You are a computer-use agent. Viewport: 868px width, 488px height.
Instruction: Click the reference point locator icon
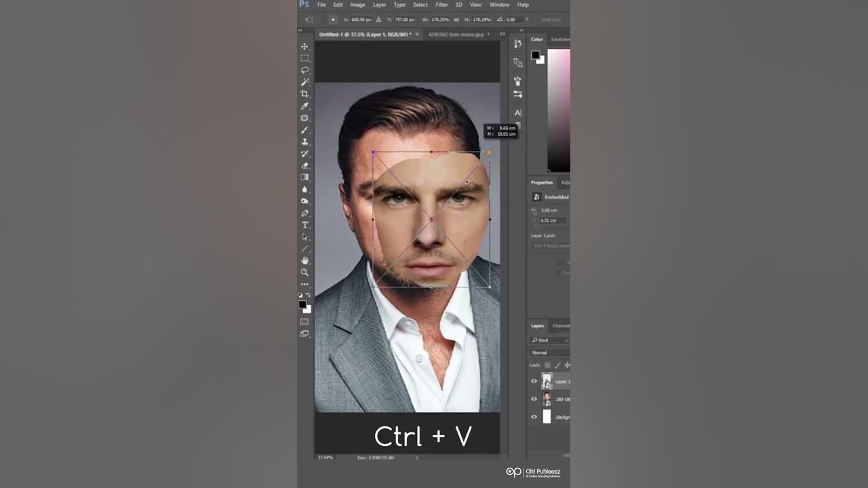pyautogui.click(x=334, y=20)
